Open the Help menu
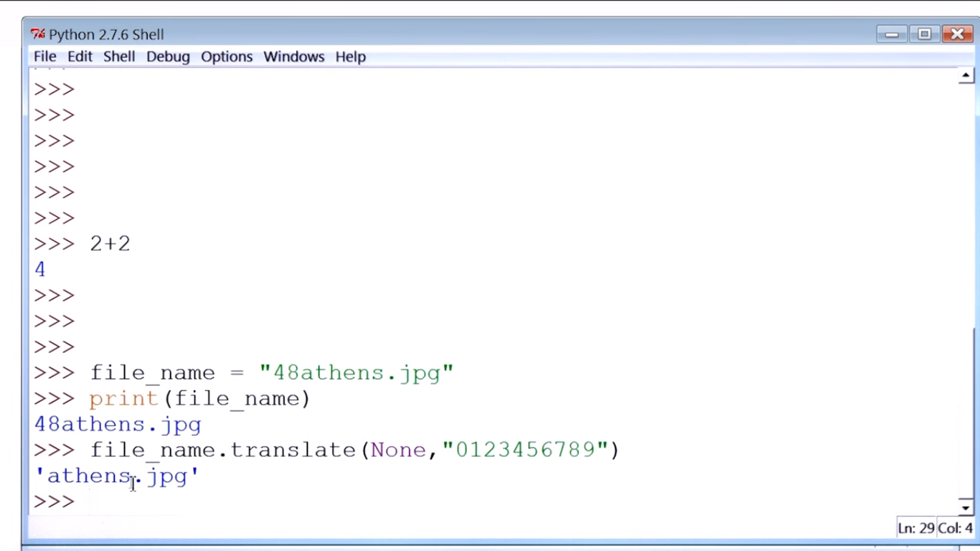This screenshot has height=551, width=980. 351,57
